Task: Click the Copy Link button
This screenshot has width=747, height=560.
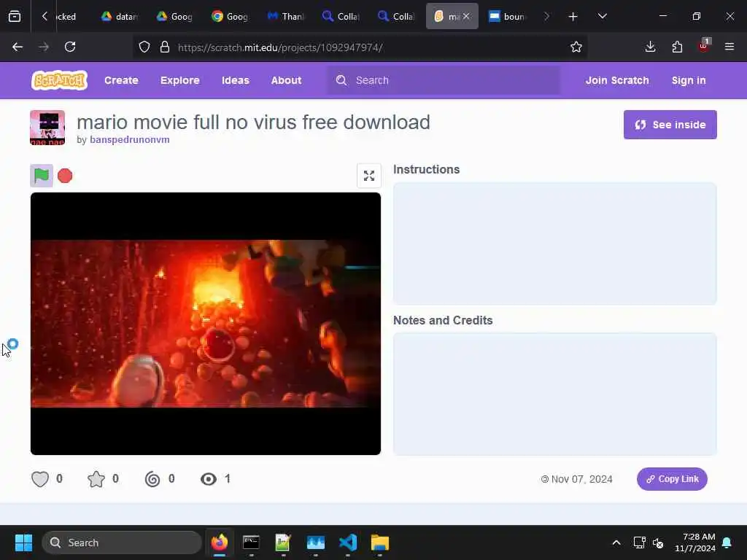Action: pyautogui.click(x=672, y=478)
